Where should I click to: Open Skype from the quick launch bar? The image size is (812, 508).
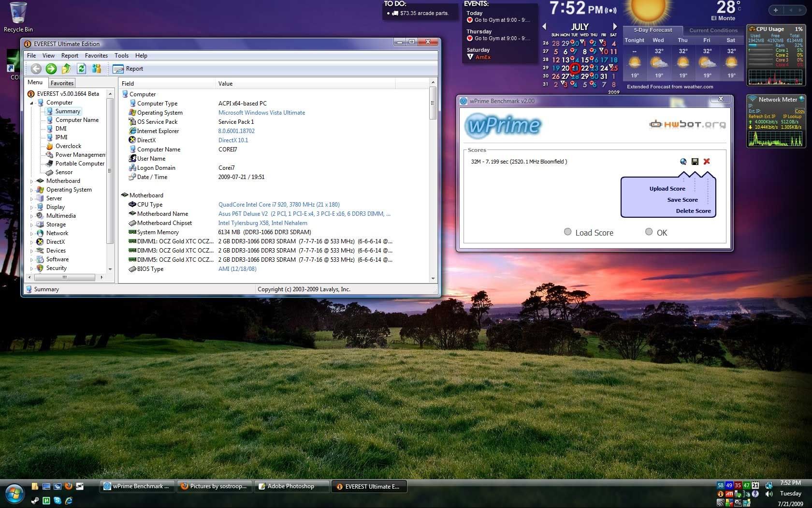(x=58, y=501)
